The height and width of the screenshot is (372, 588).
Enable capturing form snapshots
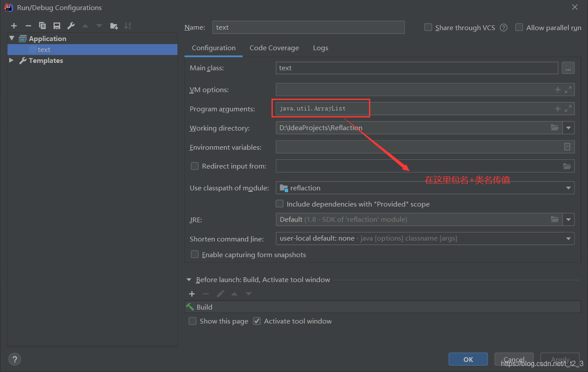pyautogui.click(x=195, y=254)
